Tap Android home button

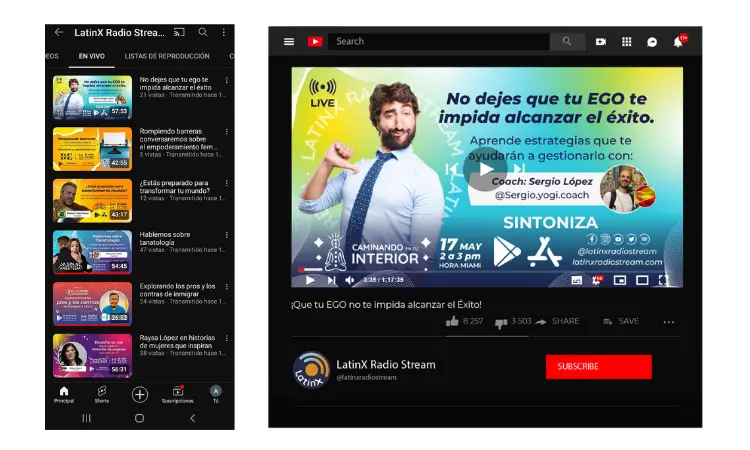click(139, 418)
